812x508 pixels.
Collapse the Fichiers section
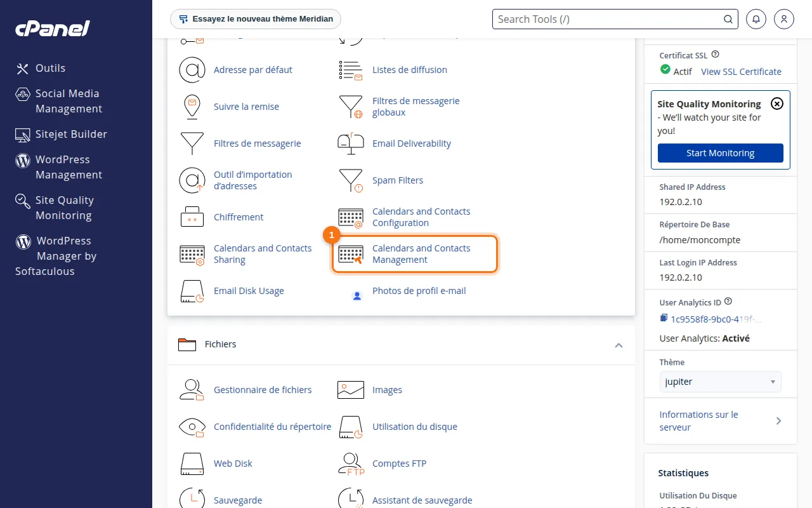619,345
